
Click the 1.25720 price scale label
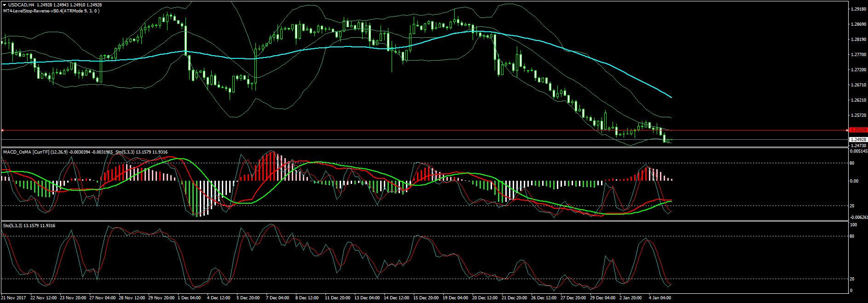tap(859, 115)
